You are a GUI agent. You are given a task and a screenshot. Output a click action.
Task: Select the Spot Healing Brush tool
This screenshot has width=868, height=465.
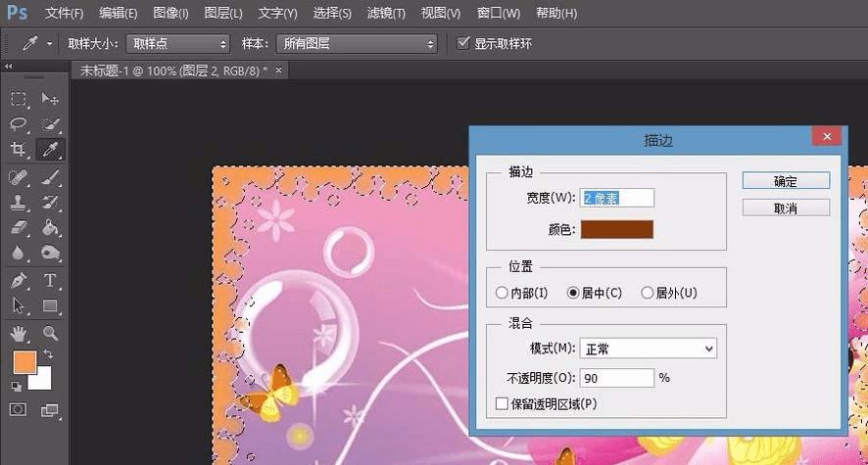[x=19, y=177]
